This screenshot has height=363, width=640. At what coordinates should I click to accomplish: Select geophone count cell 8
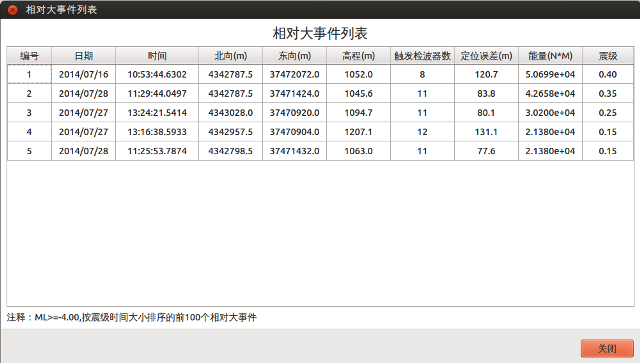422,74
